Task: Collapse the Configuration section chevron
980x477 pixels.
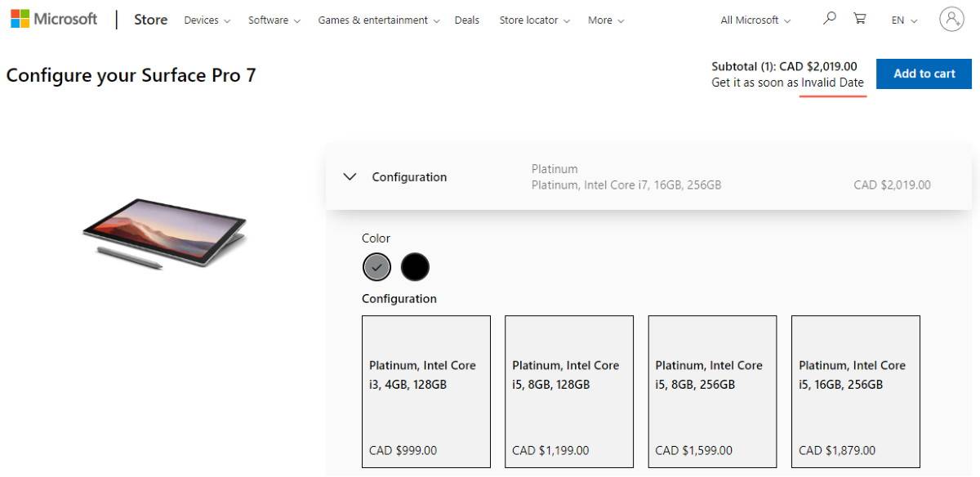Action: (x=350, y=176)
